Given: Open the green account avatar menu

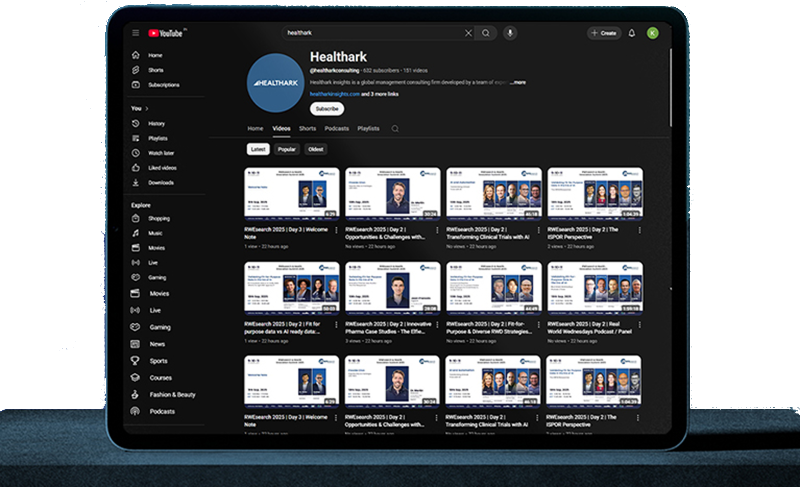Looking at the screenshot, I should pyautogui.click(x=653, y=33).
